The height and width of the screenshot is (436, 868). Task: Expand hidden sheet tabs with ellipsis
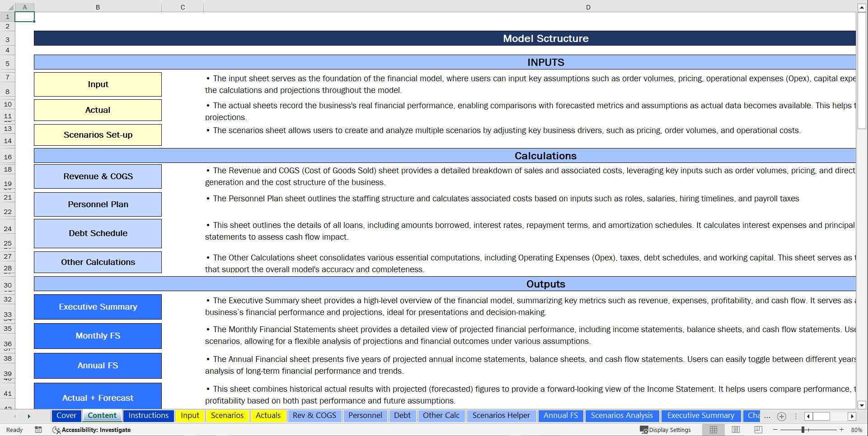pos(767,417)
